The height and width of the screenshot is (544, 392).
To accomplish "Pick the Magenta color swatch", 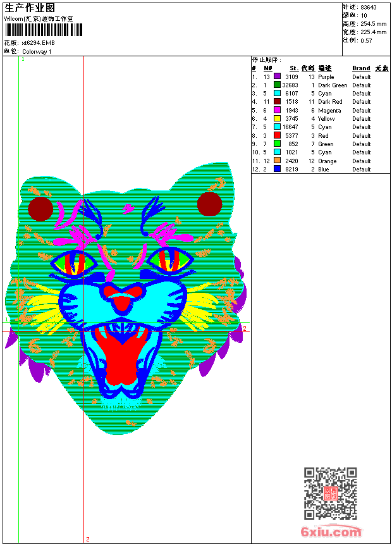I will pyautogui.click(x=277, y=110).
